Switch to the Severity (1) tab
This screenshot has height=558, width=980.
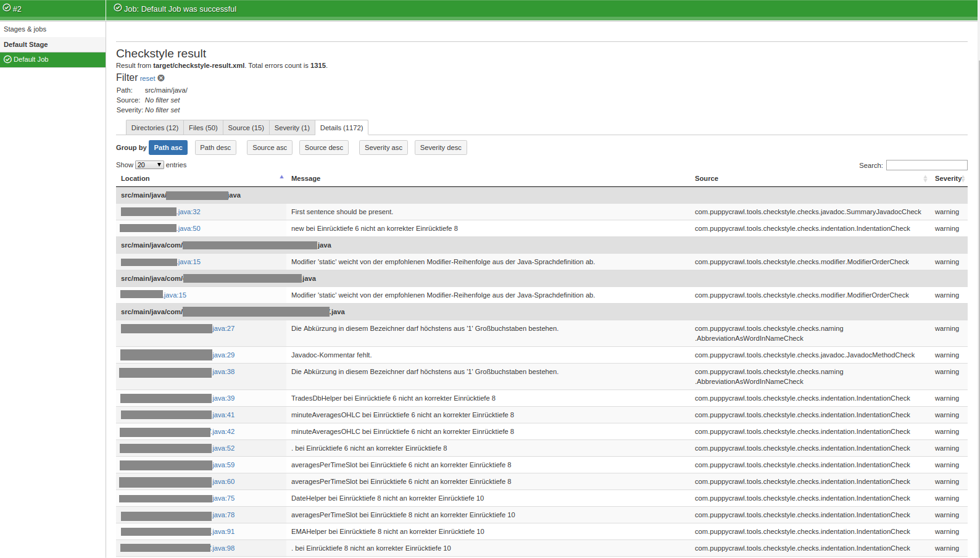pos(292,128)
